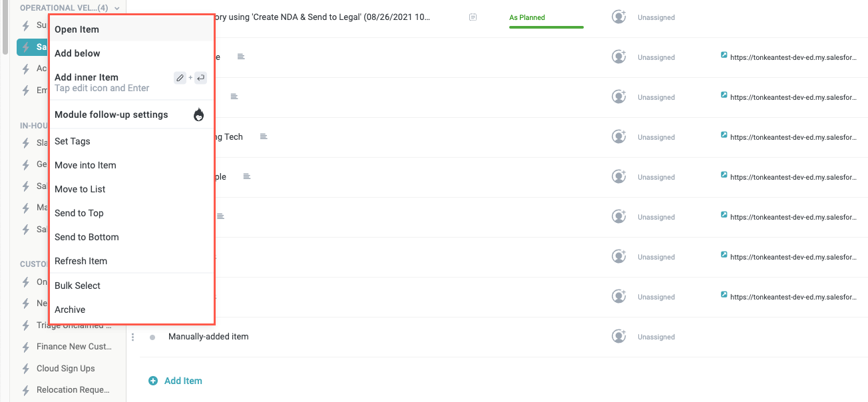Screen dimensions: 868x402
Task: Click the flame icon beside Module follow-up settings
Action: [198, 115]
